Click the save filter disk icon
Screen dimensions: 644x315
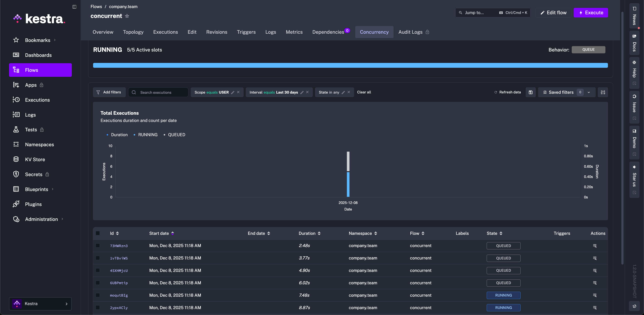(x=530, y=92)
